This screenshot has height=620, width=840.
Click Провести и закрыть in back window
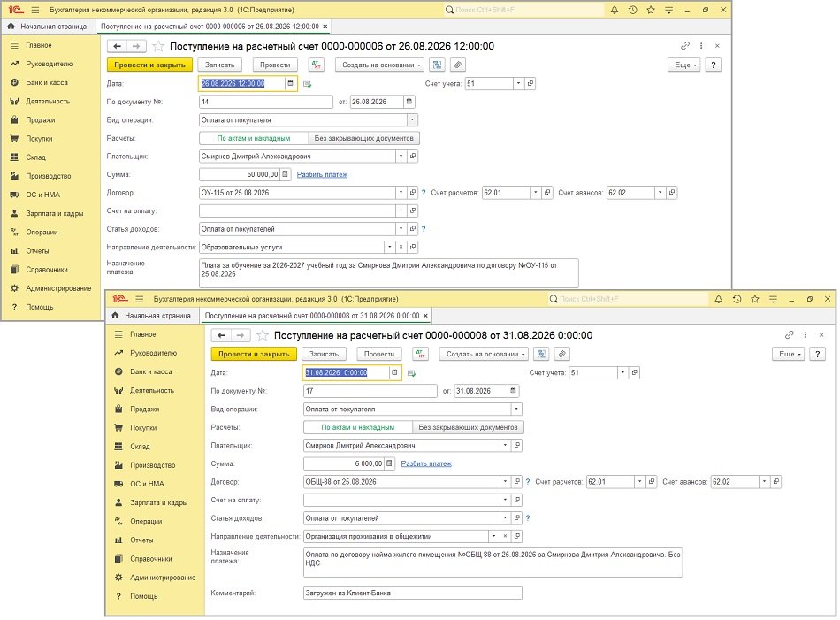click(x=149, y=65)
